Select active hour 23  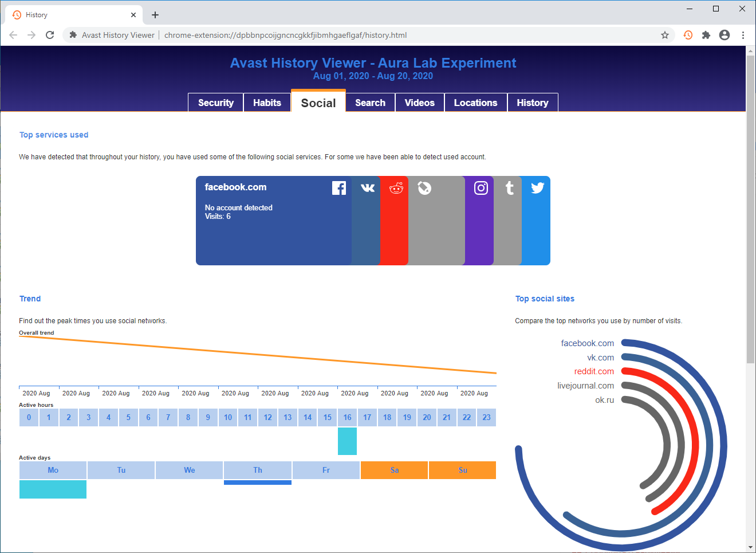click(486, 417)
